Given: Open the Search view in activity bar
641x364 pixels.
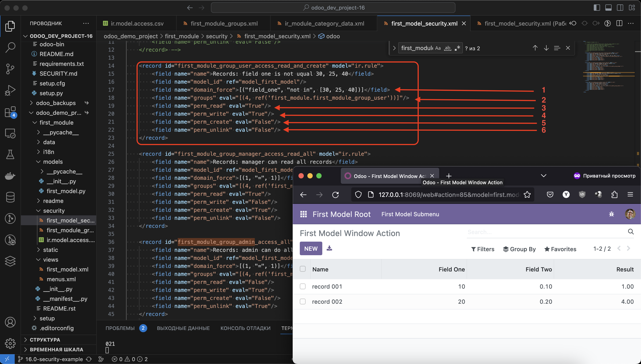Looking at the screenshot, I should point(10,47).
